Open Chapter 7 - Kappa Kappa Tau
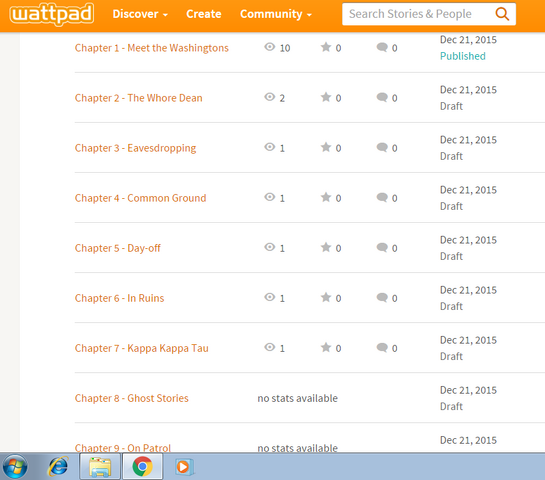 pos(141,348)
